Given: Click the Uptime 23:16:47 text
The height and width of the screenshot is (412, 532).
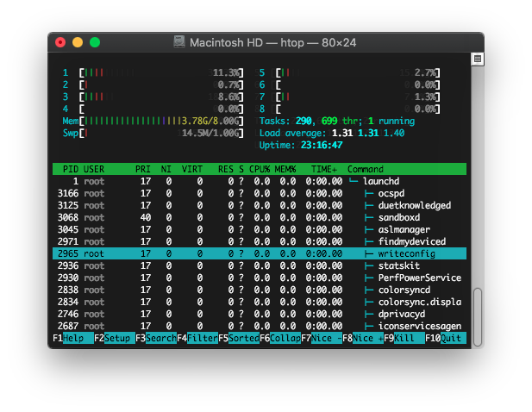Looking at the screenshot, I should (x=301, y=145).
